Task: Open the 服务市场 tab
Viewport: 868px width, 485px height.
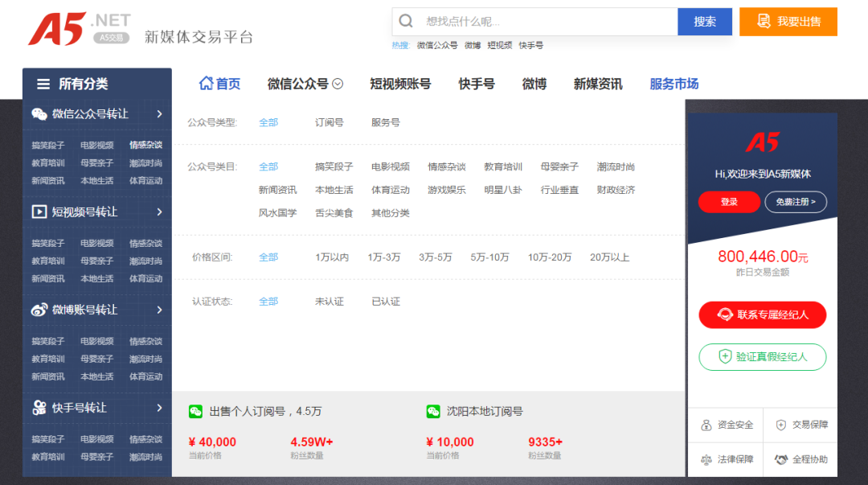Action: [674, 84]
